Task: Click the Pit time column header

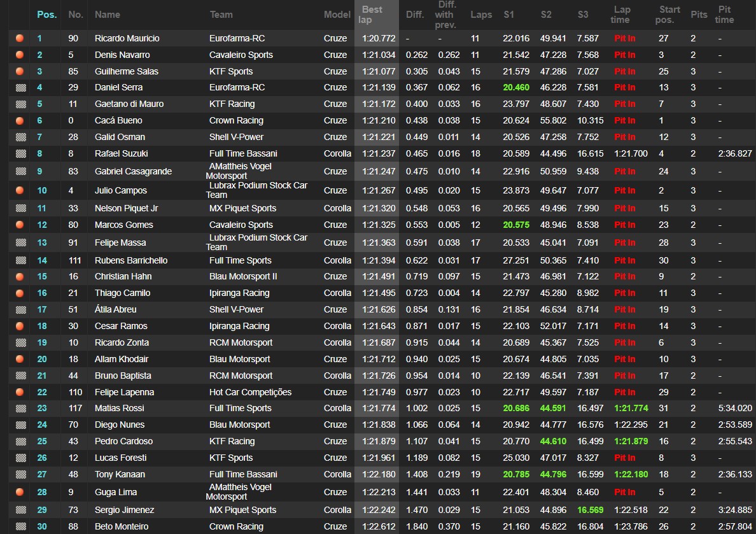Action: [725, 15]
